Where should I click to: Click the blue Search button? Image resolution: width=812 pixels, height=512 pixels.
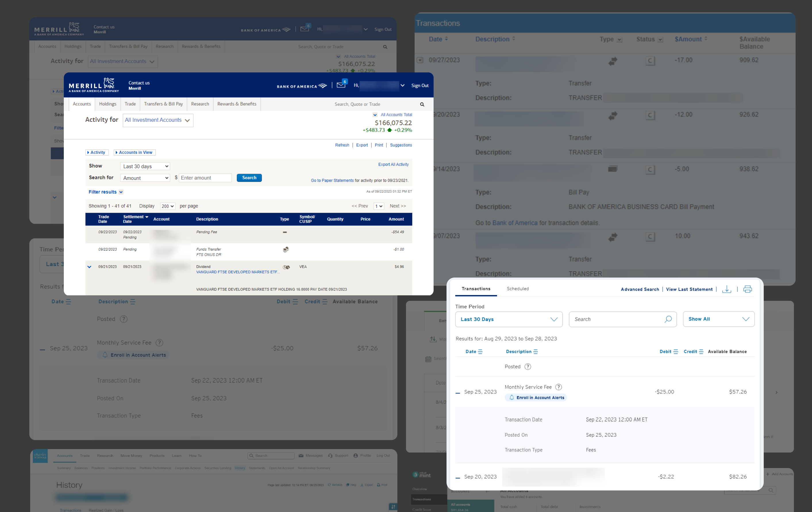click(x=249, y=178)
